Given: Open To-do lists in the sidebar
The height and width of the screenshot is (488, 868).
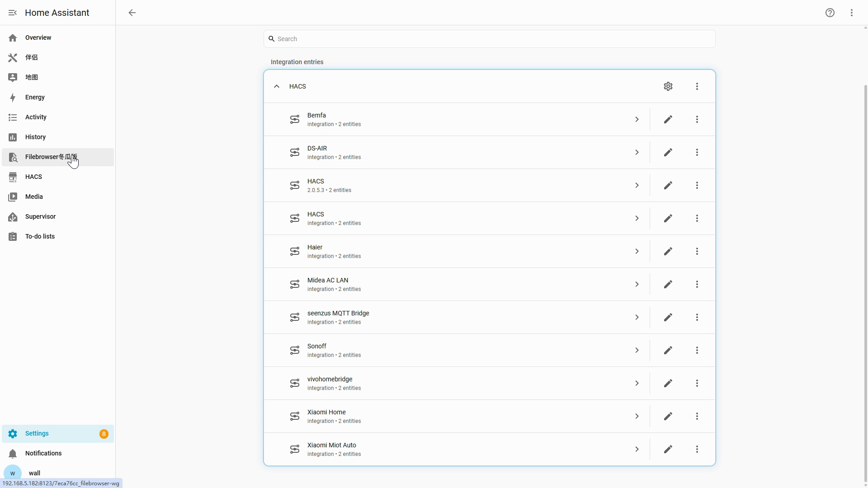Looking at the screenshot, I should (58, 236).
